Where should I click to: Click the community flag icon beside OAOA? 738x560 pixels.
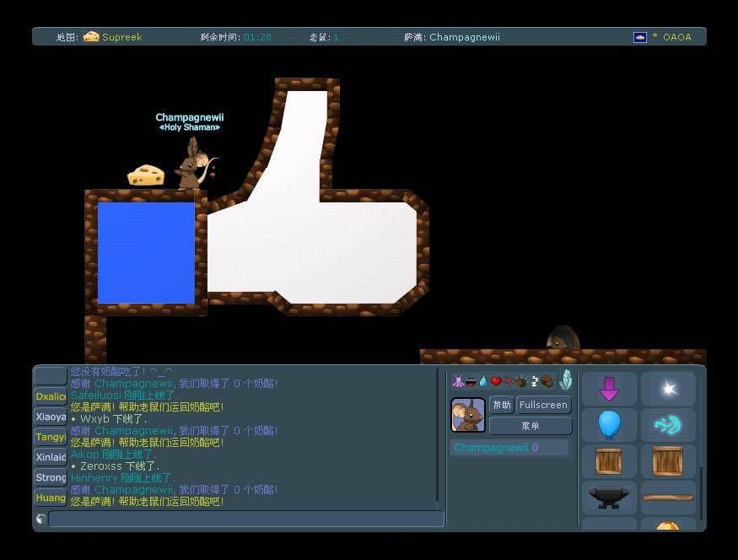(x=640, y=37)
